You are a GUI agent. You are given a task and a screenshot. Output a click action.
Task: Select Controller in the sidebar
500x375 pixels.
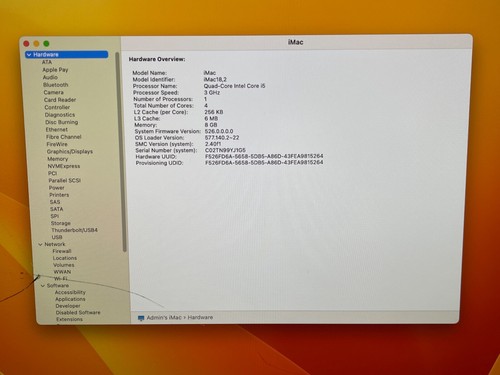point(57,107)
